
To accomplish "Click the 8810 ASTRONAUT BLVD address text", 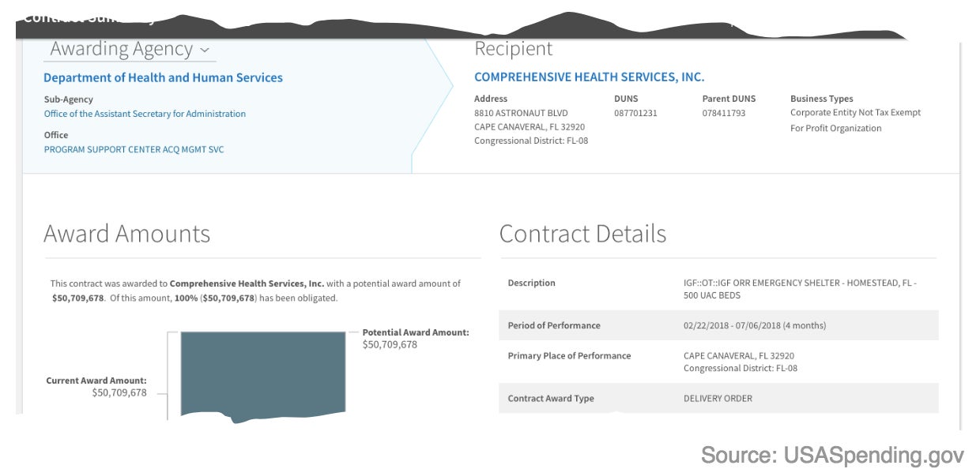I will pos(521,113).
